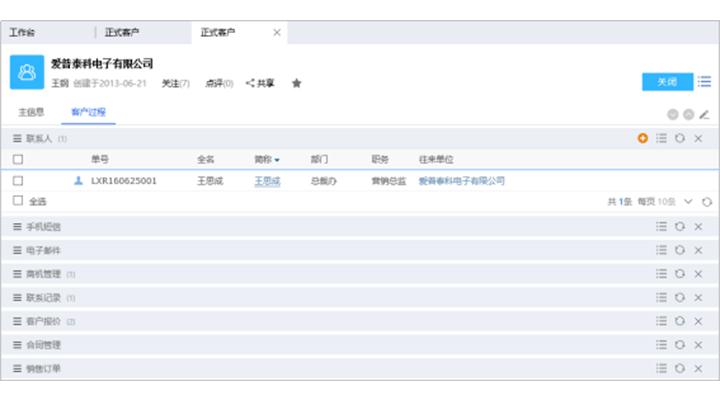Click the orange add contact icon
This screenshot has height=400, width=720.
pos(642,138)
